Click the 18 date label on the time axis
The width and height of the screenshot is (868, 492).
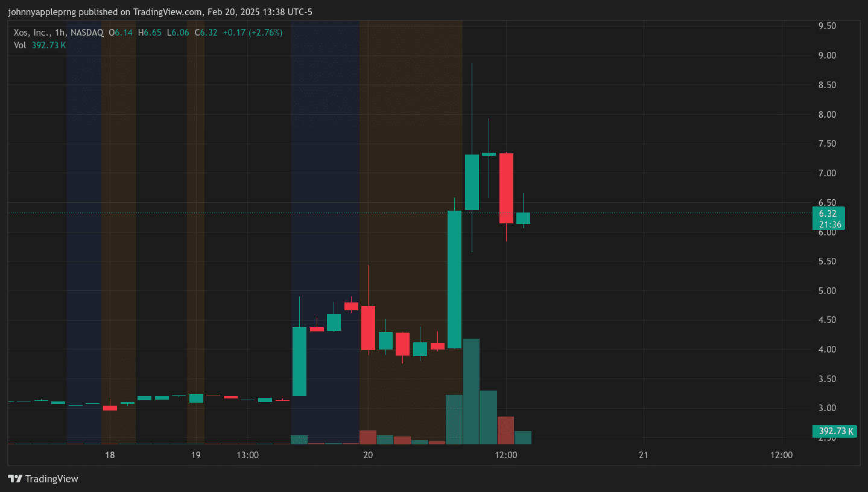110,455
